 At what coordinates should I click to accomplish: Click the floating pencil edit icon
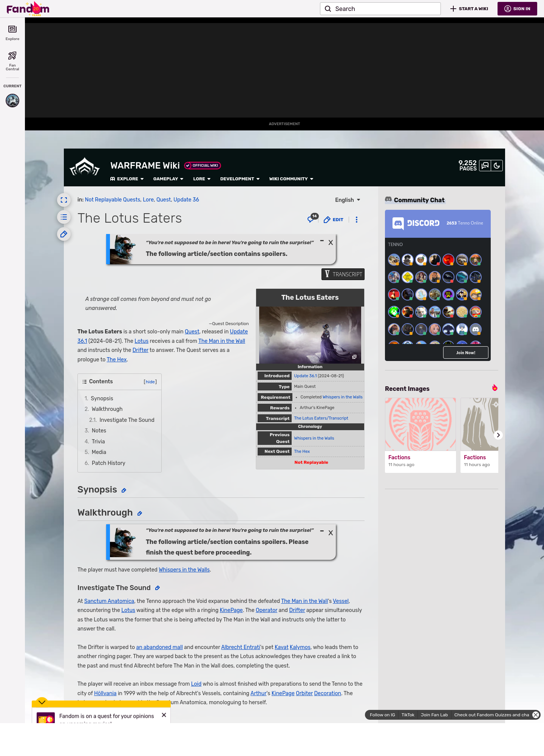(64, 234)
